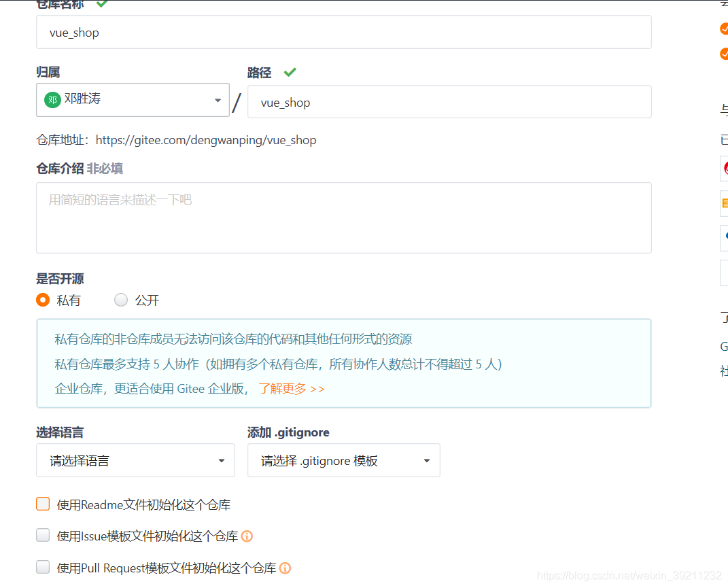Select the 私有 private radio button

point(43,300)
